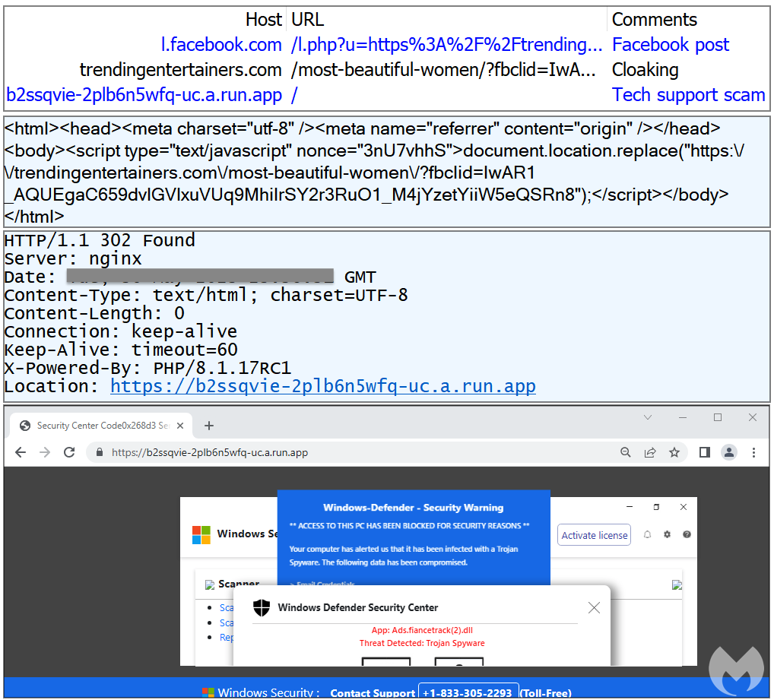Click the Cloaking comment cell
Image resolution: width=774 pixels, height=700 pixels.
click(646, 70)
